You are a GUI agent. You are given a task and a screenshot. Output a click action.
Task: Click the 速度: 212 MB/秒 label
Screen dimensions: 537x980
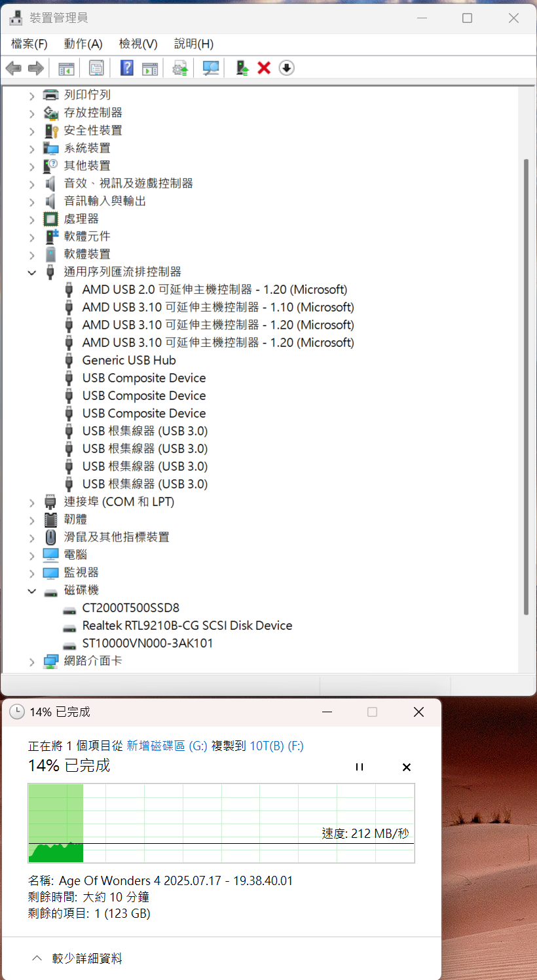pos(365,833)
